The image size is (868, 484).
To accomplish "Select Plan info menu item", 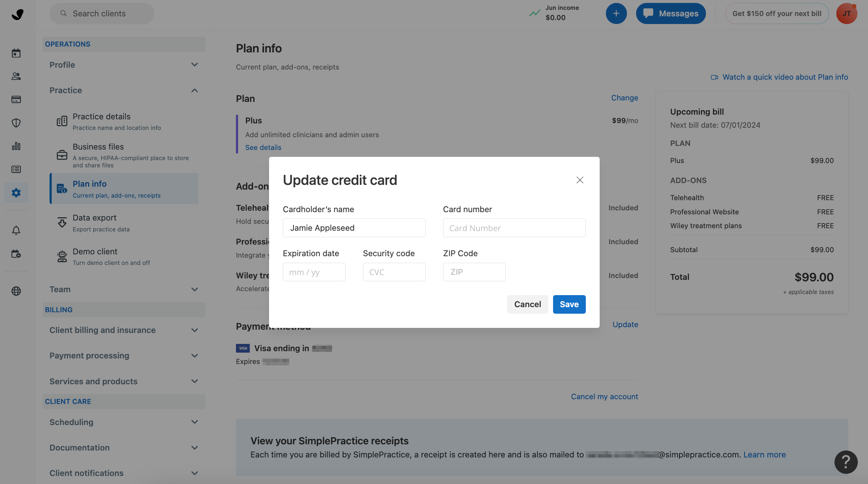I will pyautogui.click(x=124, y=189).
